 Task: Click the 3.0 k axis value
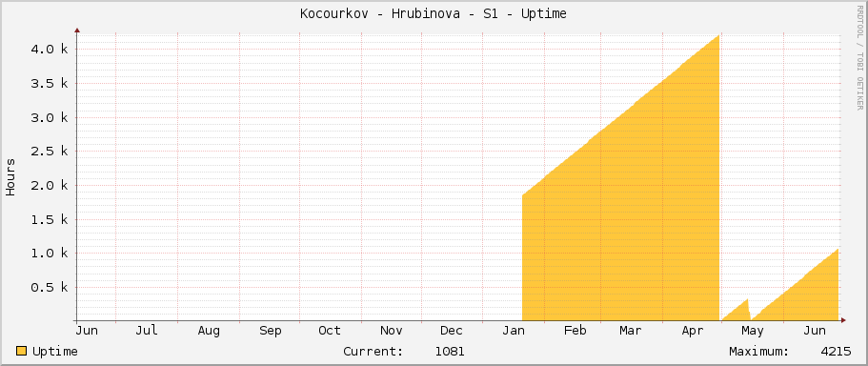tap(50, 117)
